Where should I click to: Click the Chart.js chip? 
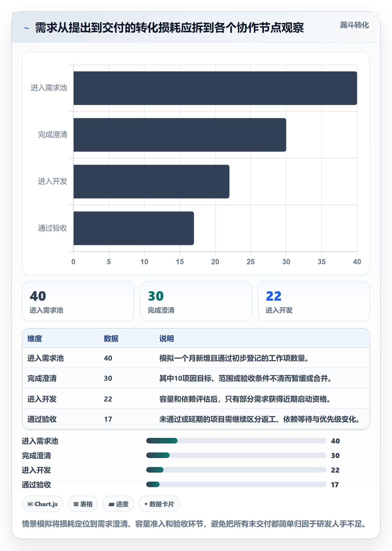[43, 504]
